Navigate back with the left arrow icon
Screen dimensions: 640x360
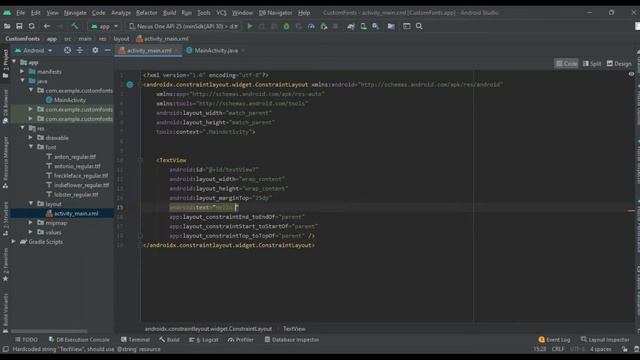click(47, 26)
